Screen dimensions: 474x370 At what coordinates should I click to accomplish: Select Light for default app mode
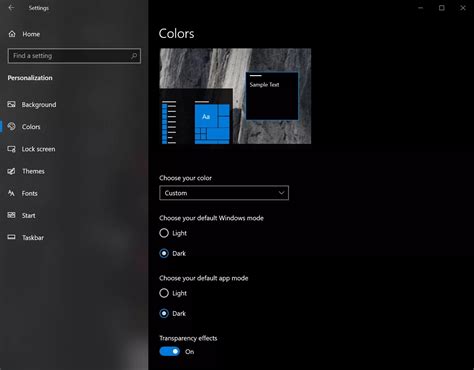[164, 293]
